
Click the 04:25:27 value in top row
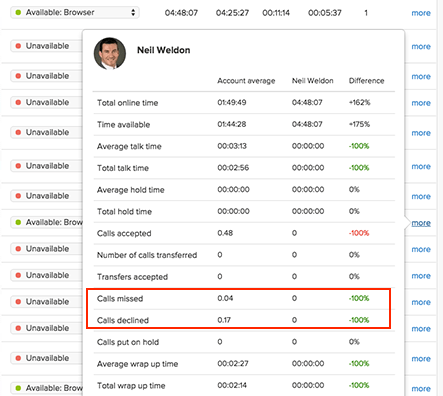click(x=232, y=13)
